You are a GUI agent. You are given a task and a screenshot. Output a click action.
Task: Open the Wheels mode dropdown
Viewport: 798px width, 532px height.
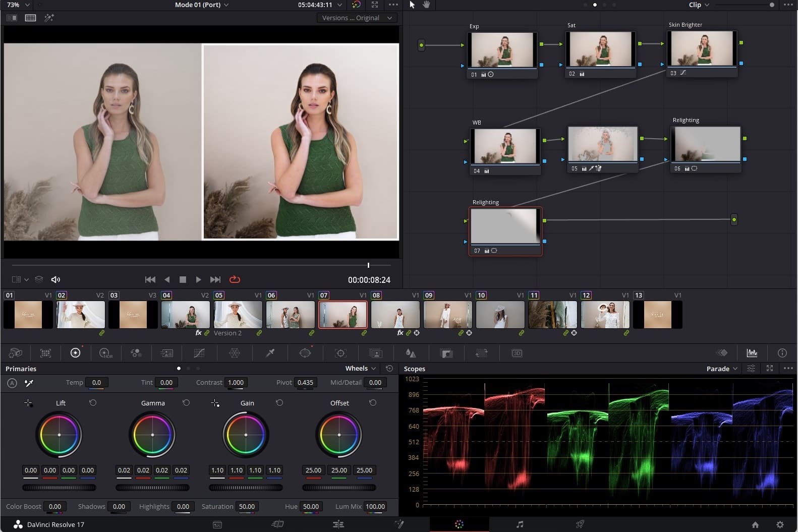click(x=360, y=369)
